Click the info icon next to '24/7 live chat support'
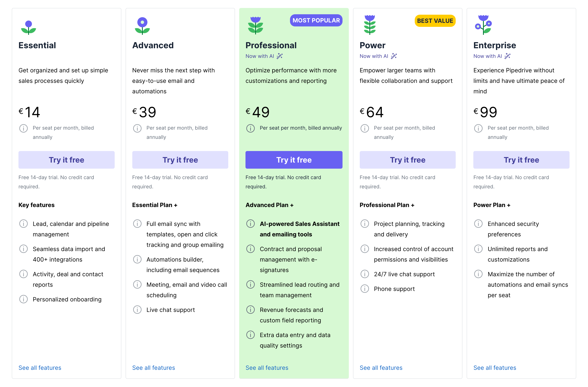 tap(365, 274)
